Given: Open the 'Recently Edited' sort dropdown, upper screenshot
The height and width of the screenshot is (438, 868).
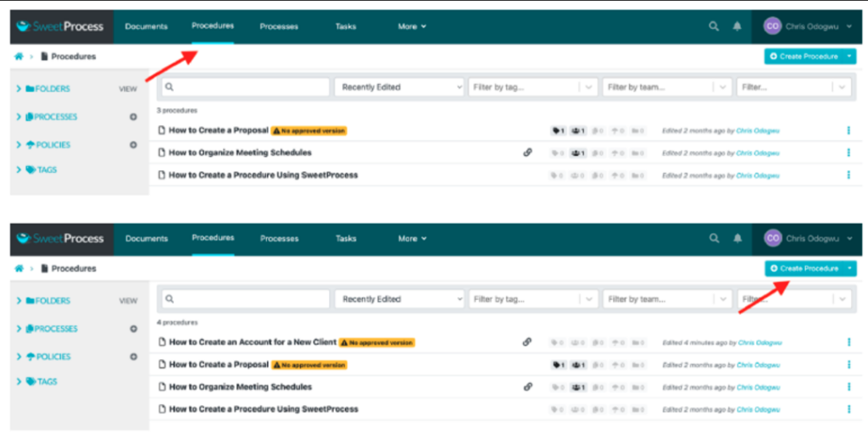Looking at the screenshot, I should click(x=399, y=86).
